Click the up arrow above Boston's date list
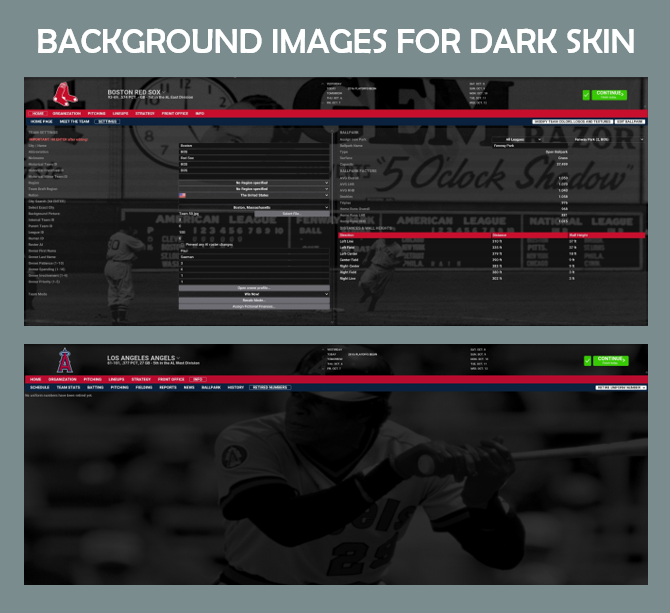 tap(323, 84)
